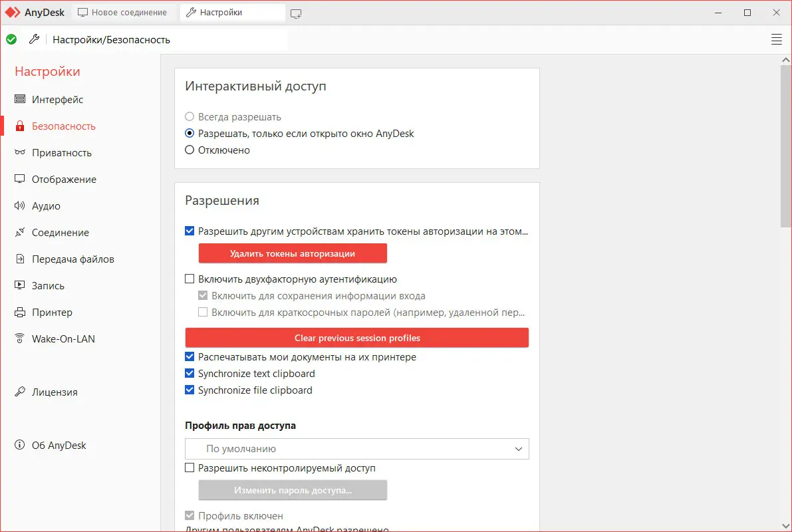
Task: Open a new session tab with plus-monitor icon
Action: point(296,14)
